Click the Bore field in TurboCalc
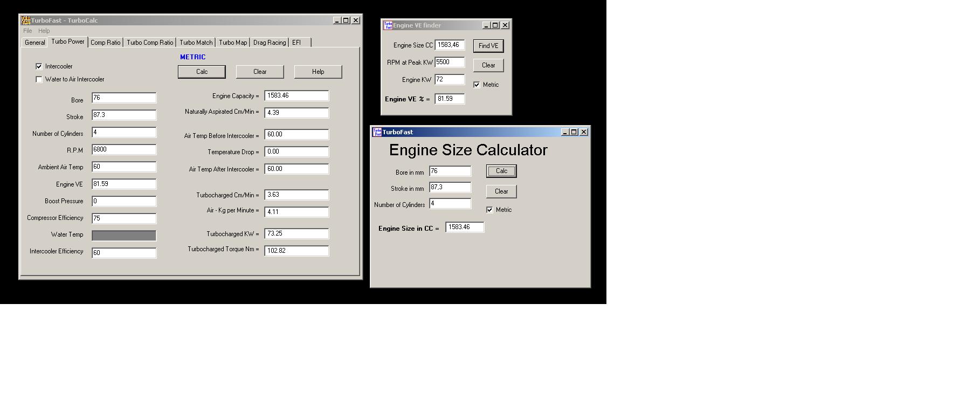 (124, 98)
